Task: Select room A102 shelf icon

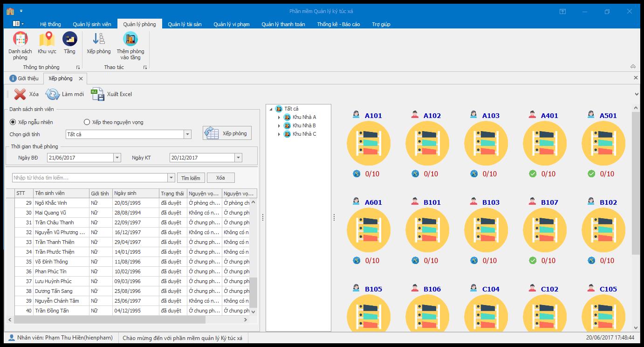Action: pyautogui.click(x=427, y=143)
